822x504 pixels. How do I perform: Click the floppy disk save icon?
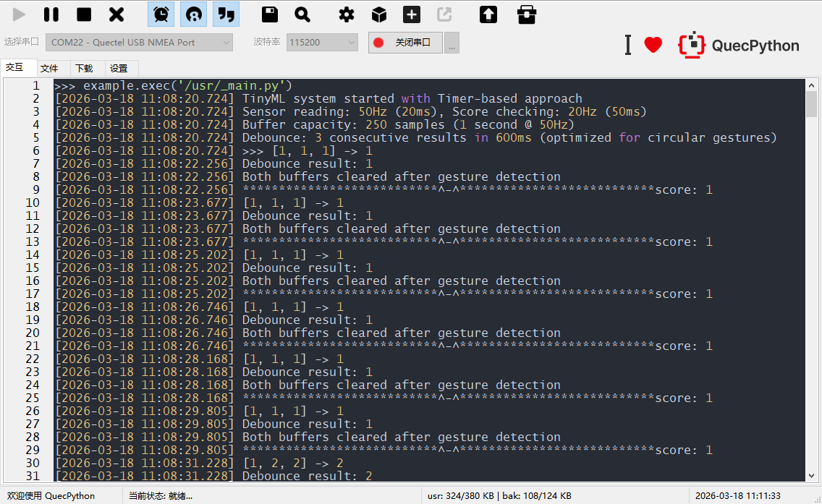(x=270, y=14)
